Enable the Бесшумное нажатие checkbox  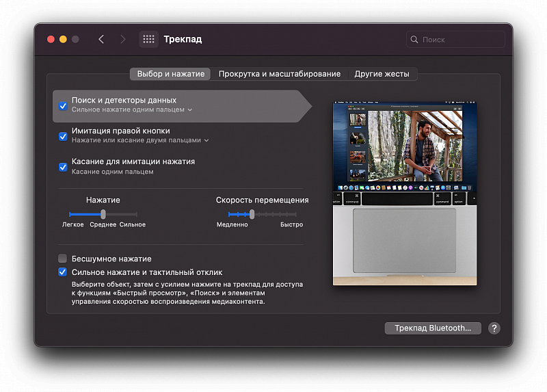pos(63,259)
